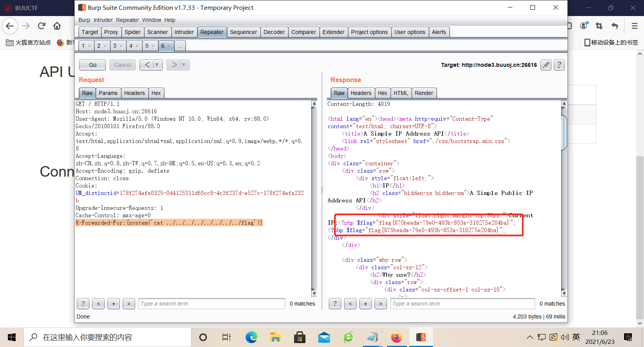This screenshot has height=347, width=644.
Task: Open the Burp menu
Action: click(x=84, y=20)
